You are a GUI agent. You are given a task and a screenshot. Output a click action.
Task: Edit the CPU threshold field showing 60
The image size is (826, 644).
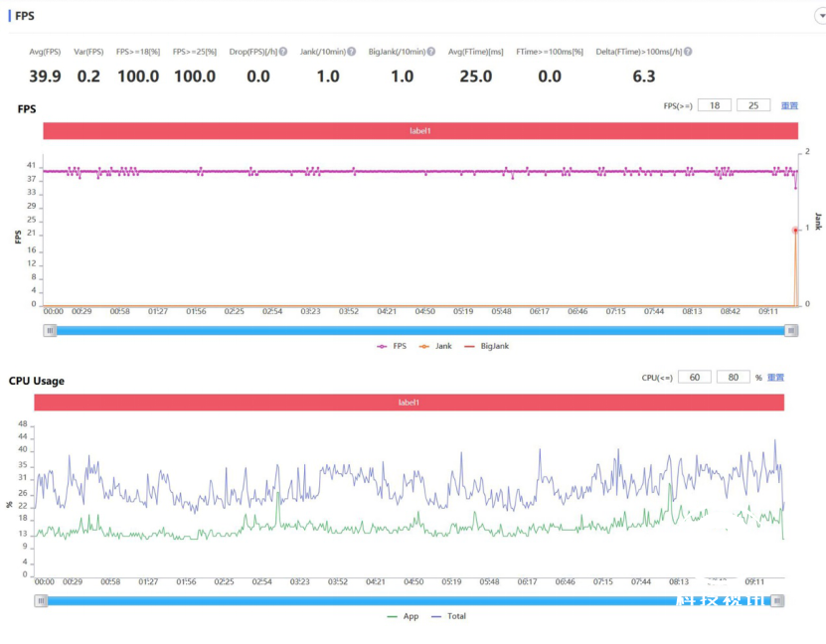(x=695, y=377)
